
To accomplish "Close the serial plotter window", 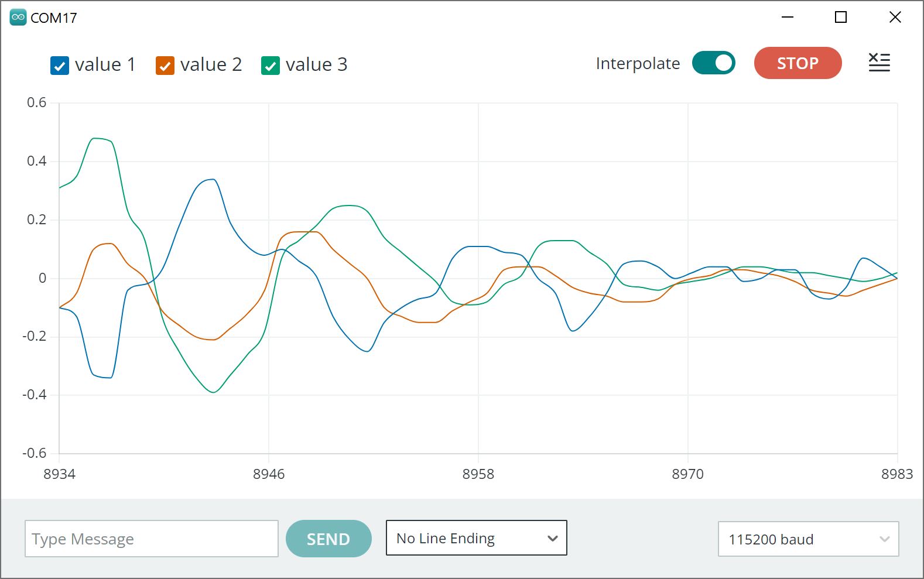I will pyautogui.click(x=895, y=18).
